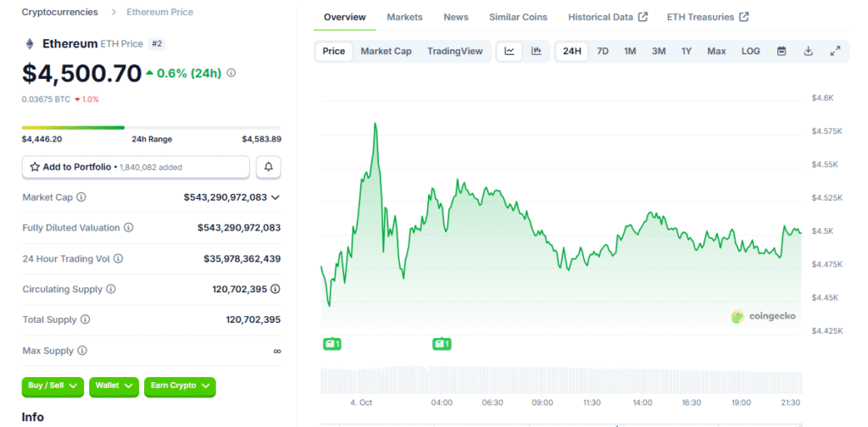Switch to the candlestick chart icon
Image resolution: width=868 pixels, height=427 pixels.
[x=537, y=51]
